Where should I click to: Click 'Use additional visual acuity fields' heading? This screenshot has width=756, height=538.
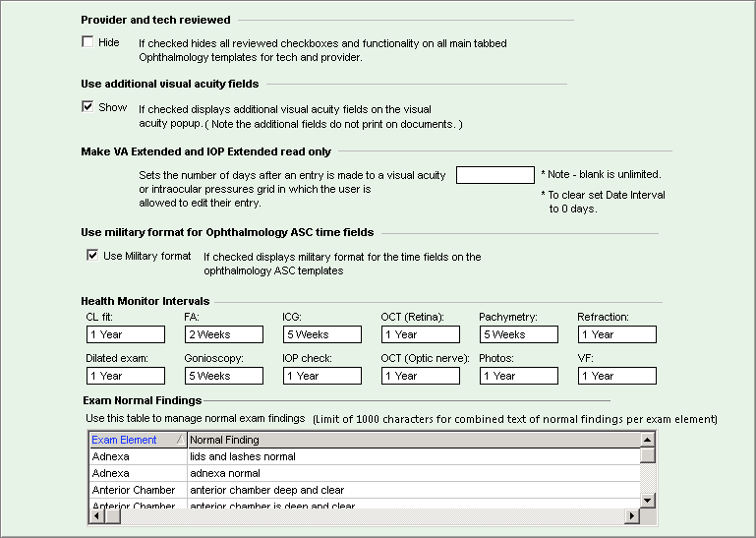(x=170, y=84)
